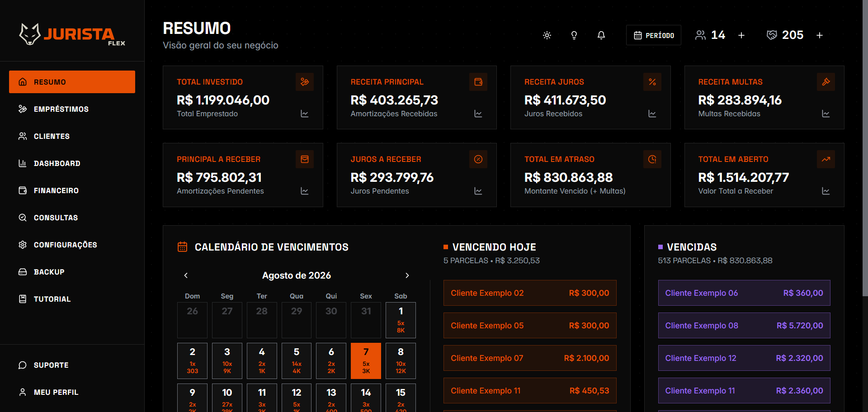The image size is (868, 412).
Task: Select August 4 in calendar
Action: tap(262, 361)
